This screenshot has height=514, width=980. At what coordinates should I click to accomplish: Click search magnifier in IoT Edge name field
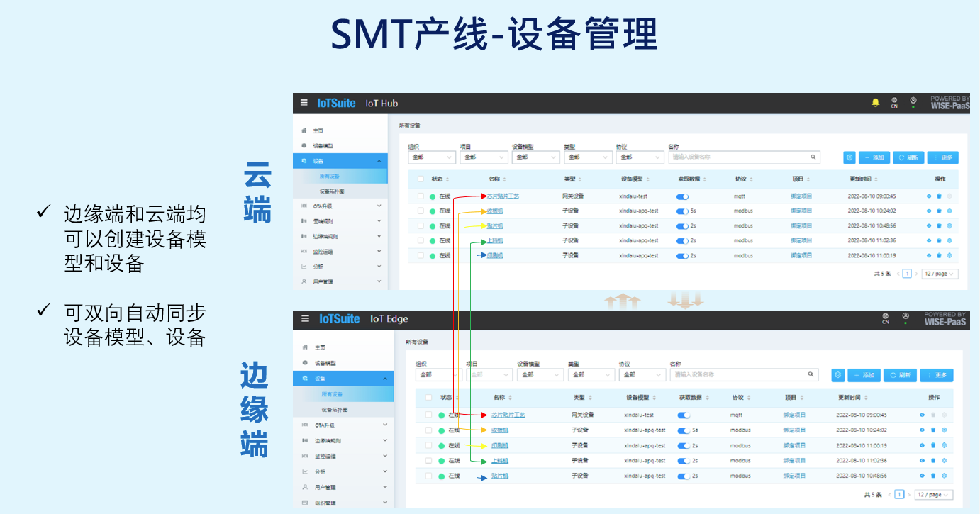coord(811,374)
